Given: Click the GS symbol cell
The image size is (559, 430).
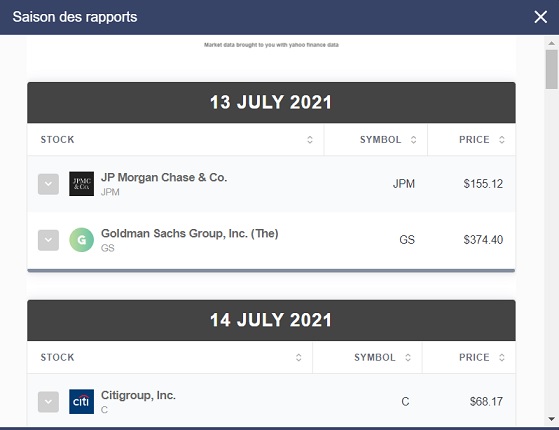Looking at the screenshot, I should (407, 240).
